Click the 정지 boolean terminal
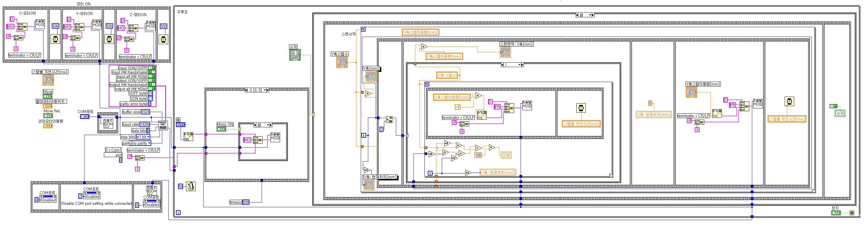 836,213
